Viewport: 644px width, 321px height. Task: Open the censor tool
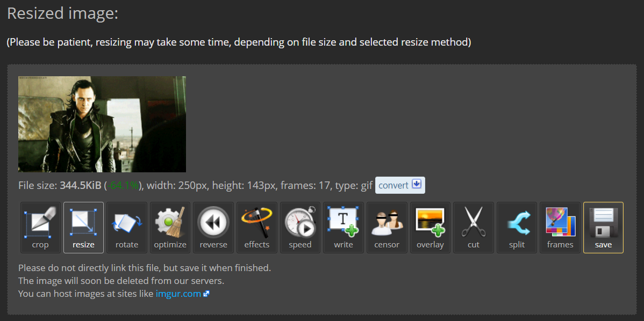[387, 228]
